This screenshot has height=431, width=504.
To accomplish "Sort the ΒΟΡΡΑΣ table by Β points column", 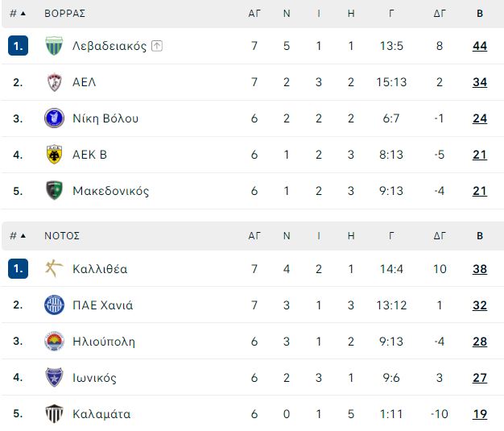I will (x=480, y=14).
